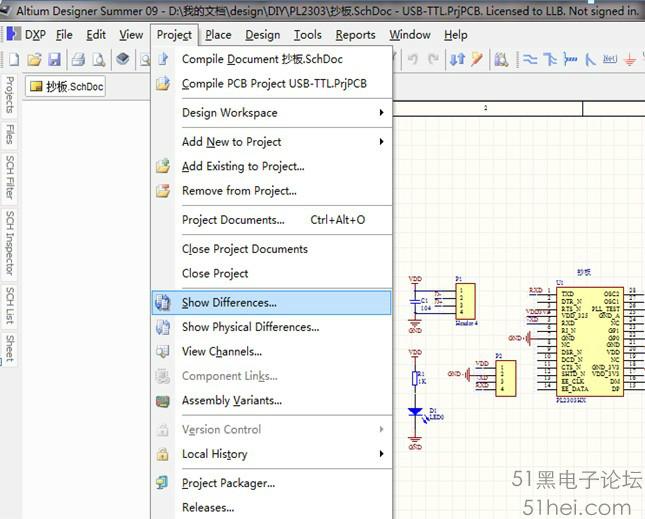Select the PL2303HX U1 component in schematic
The width and height of the screenshot is (645, 519).
[590, 341]
